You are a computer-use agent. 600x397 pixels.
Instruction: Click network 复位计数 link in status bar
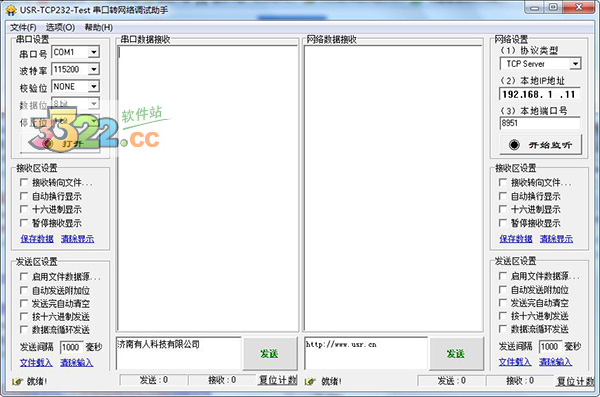(575, 381)
